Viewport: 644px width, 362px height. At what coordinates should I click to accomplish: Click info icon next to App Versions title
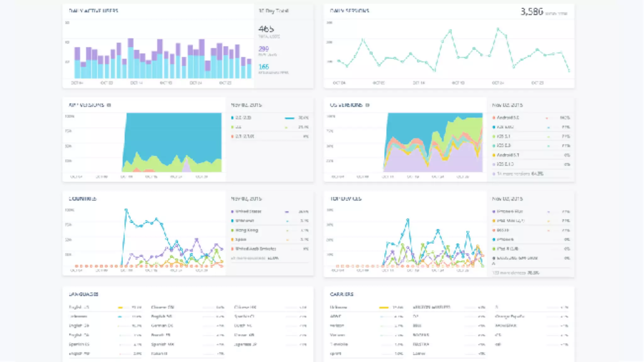(109, 105)
